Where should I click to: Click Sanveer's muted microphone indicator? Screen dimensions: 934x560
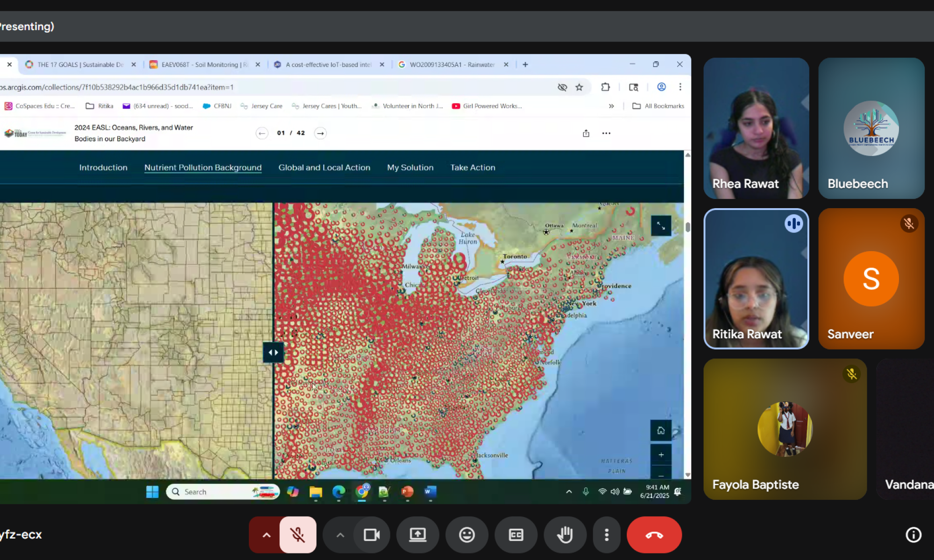point(909,224)
